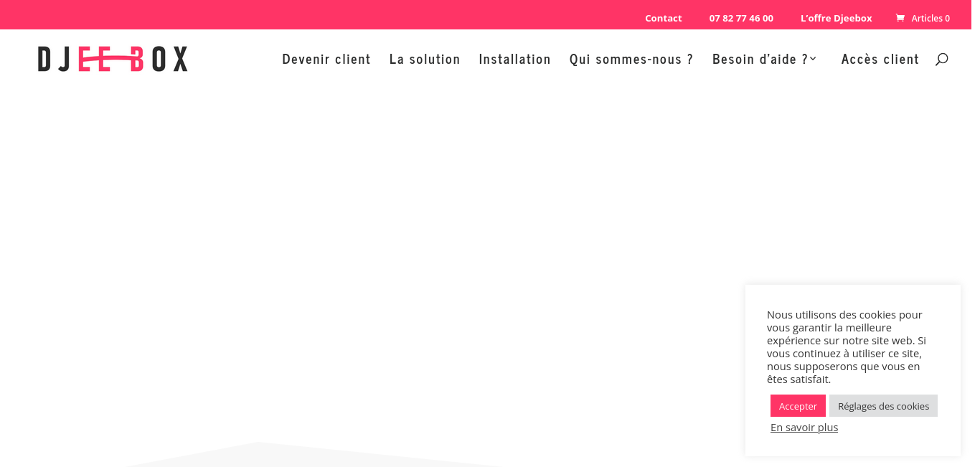Expand the Besoin d'aide chevron
This screenshot has width=980, height=467.
coord(814,59)
